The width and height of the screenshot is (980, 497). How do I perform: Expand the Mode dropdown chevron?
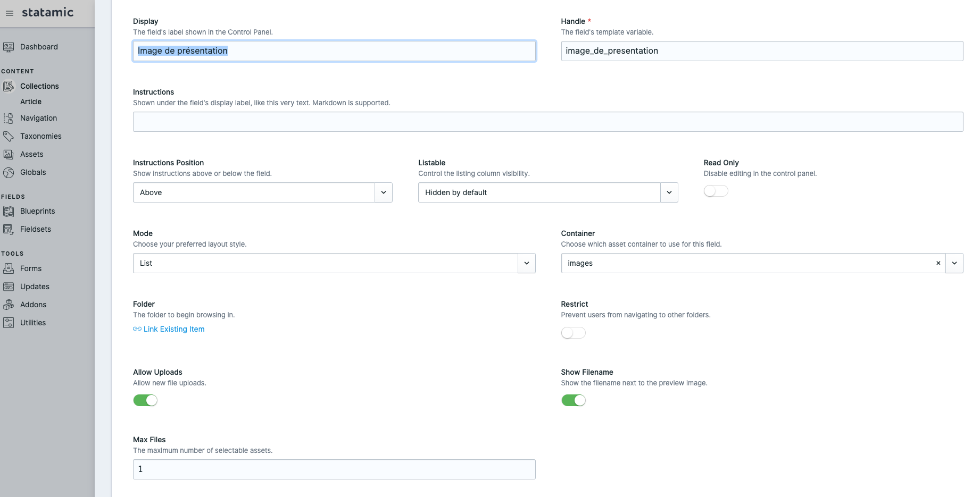pyautogui.click(x=527, y=263)
